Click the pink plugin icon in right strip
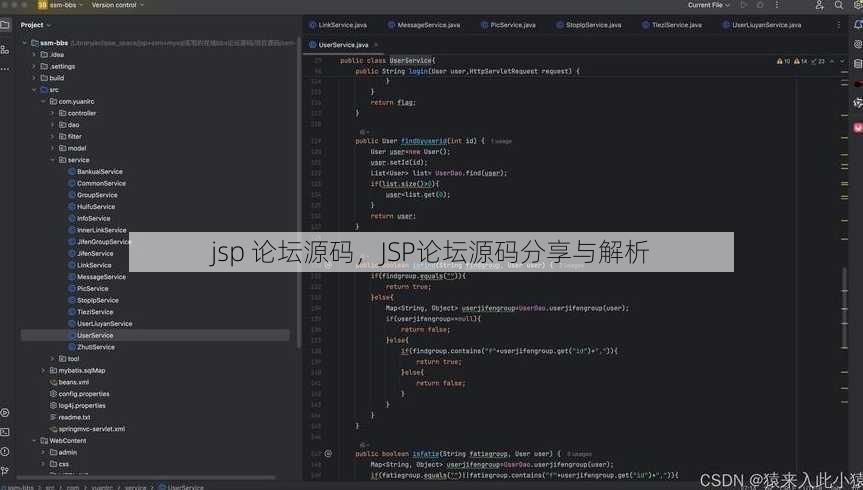 click(858, 128)
